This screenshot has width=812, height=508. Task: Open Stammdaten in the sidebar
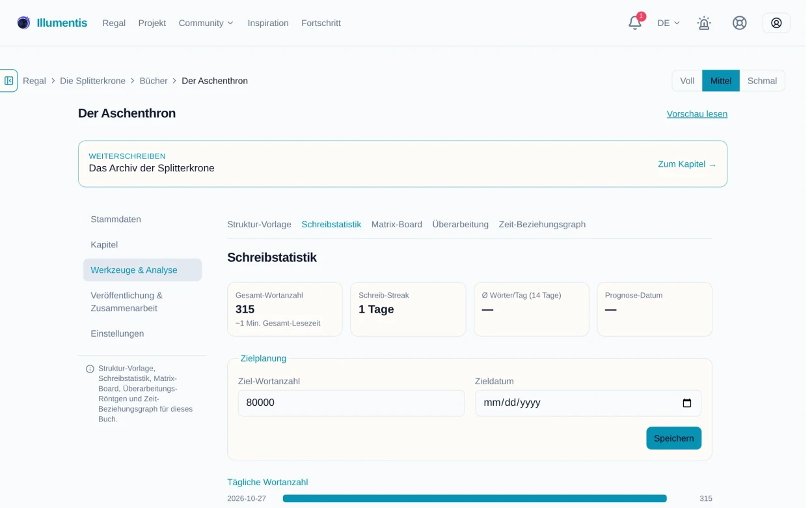(x=142, y=219)
